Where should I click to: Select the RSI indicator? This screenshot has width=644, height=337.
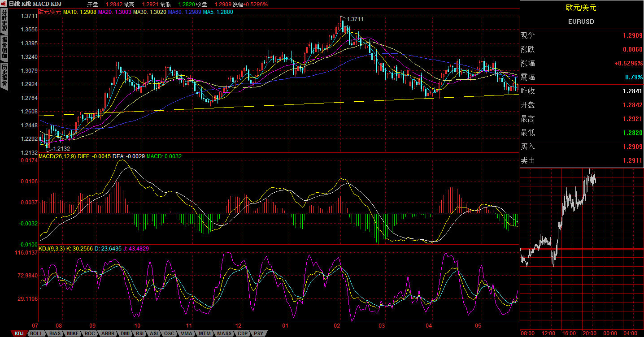pos(139,333)
